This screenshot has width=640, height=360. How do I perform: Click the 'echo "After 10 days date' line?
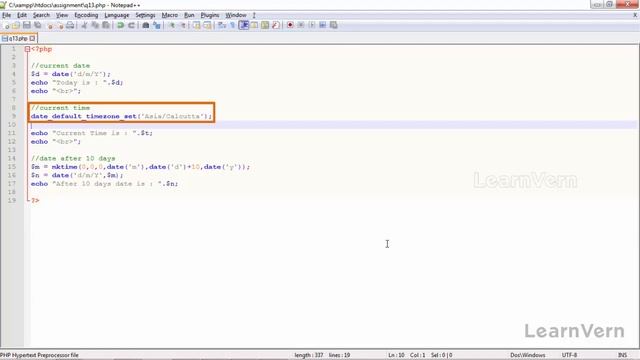[104, 184]
